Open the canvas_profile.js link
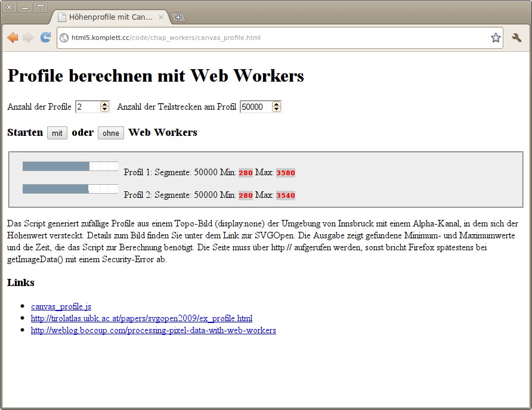The height and width of the screenshot is (410, 532). (x=61, y=306)
